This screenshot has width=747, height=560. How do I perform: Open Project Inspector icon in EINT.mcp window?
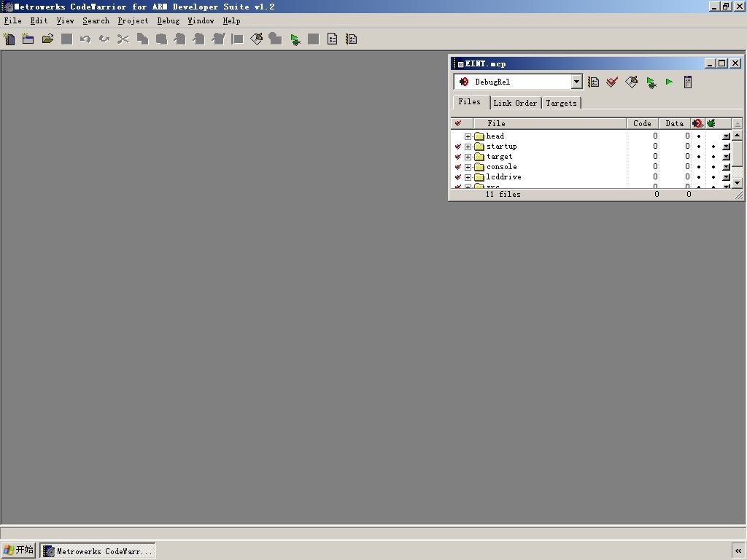click(688, 82)
